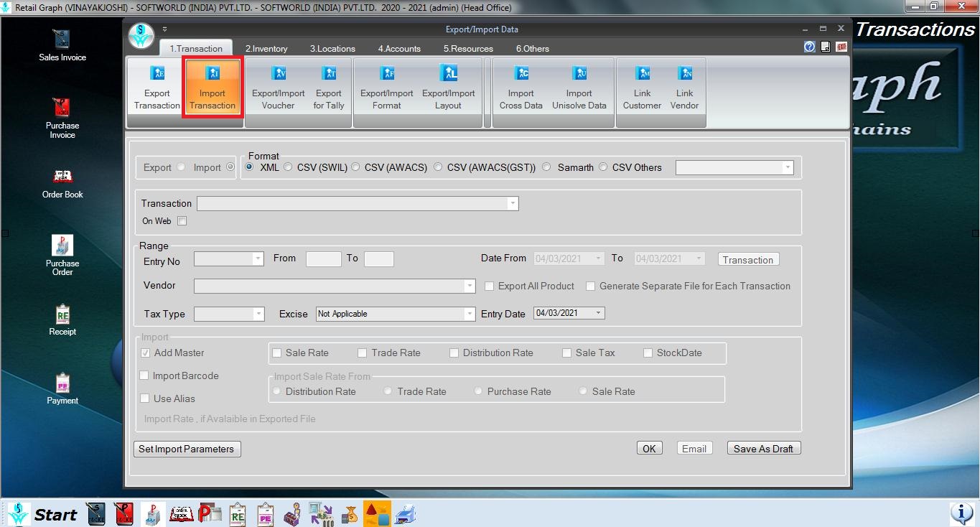Switch to the 6.Others tab
980x527 pixels.
(x=533, y=48)
